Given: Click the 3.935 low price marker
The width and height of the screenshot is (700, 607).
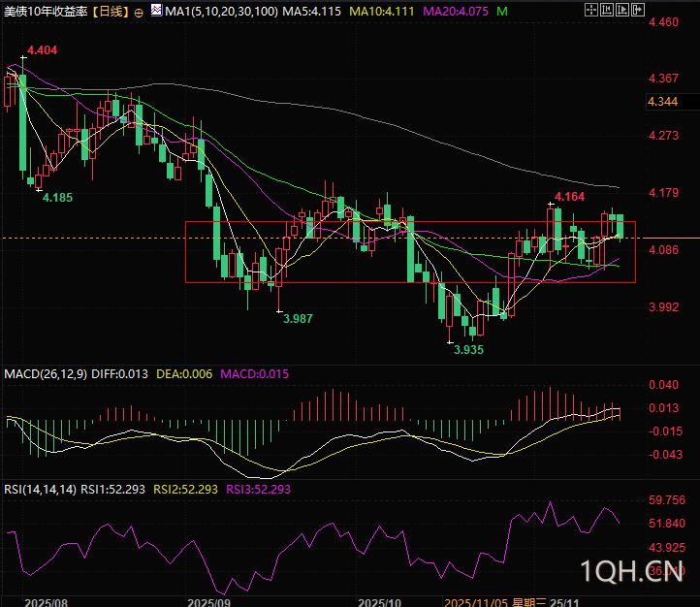Looking at the screenshot, I should 468,350.
